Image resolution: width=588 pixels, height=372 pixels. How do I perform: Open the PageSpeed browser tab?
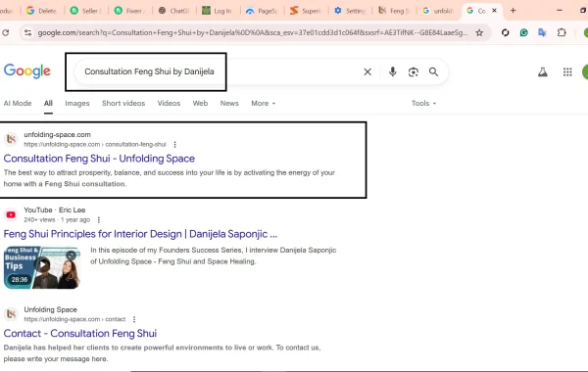[x=262, y=11]
